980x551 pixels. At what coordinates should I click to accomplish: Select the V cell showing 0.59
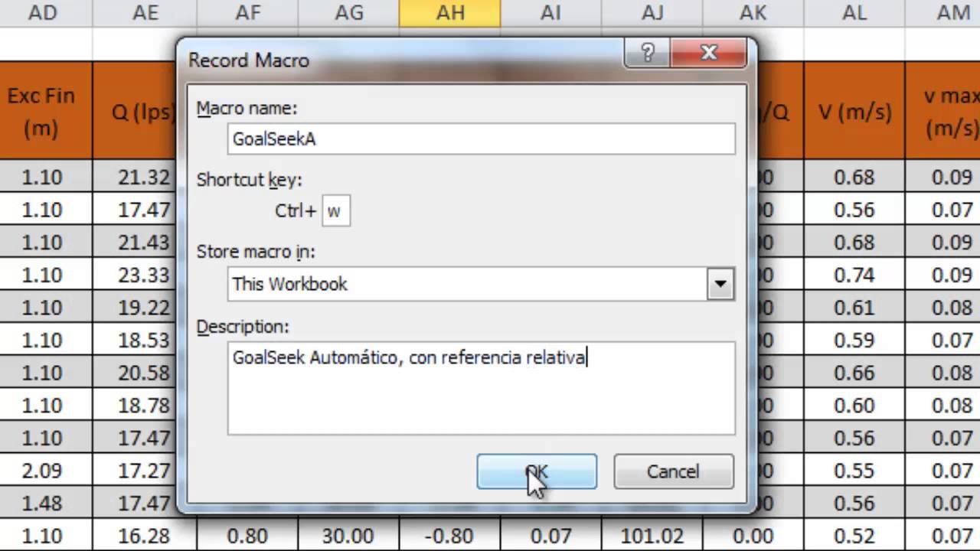pyautogui.click(x=854, y=340)
